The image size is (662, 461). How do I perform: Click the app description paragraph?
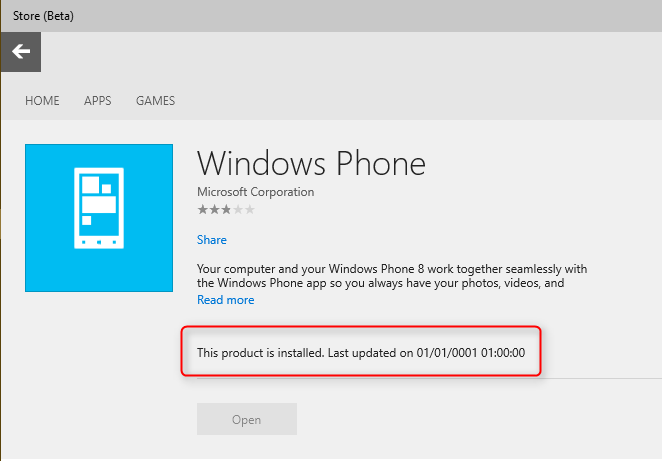coord(392,276)
